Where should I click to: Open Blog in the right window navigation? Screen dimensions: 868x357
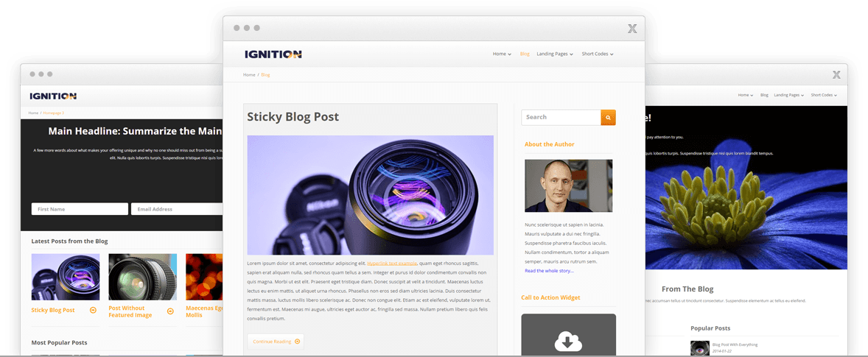(765, 95)
